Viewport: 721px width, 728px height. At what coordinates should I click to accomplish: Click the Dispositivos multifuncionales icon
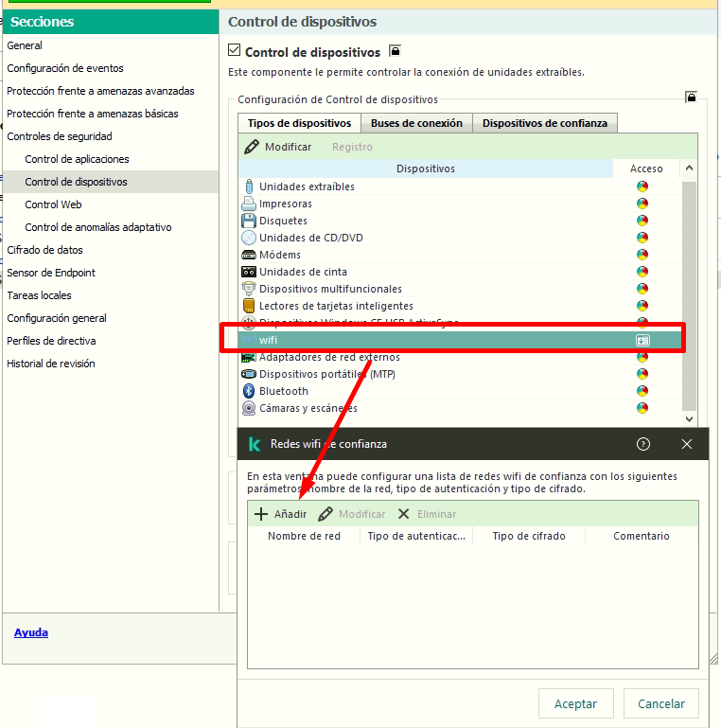249,289
